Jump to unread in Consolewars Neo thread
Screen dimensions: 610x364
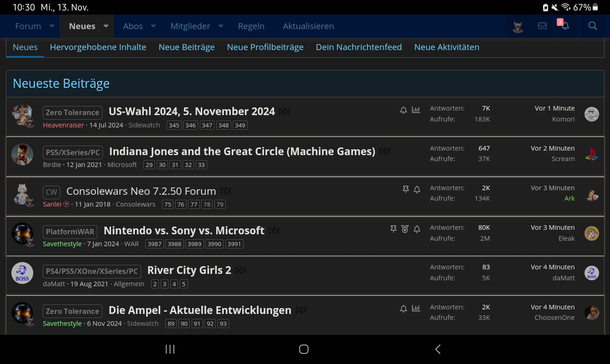225,191
